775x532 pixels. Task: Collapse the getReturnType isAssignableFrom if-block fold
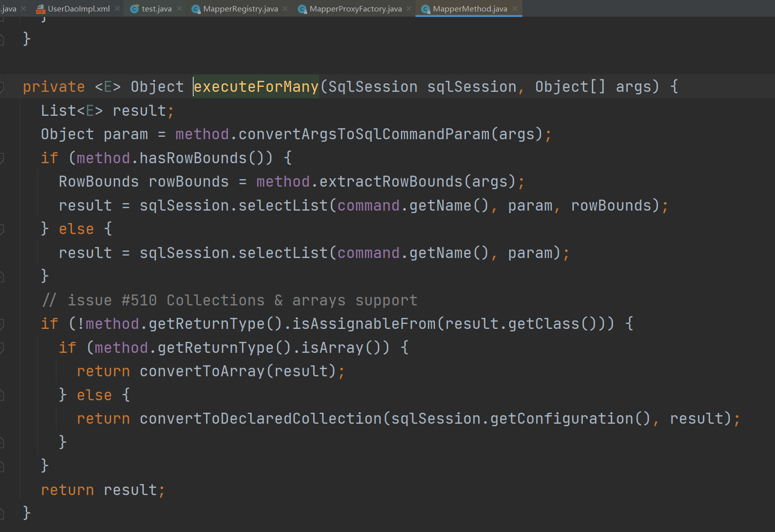pos(1,324)
